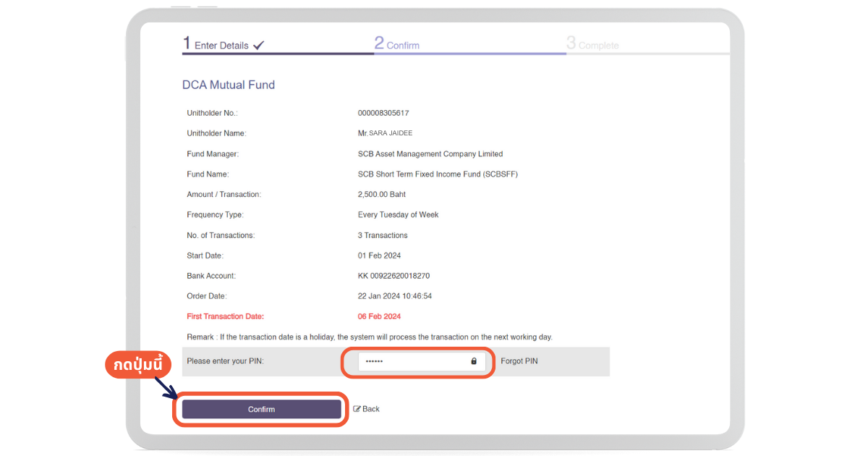The height and width of the screenshot is (456, 868).
Task: Select the Complete step
Action: pyautogui.click(x=592, y=45)
